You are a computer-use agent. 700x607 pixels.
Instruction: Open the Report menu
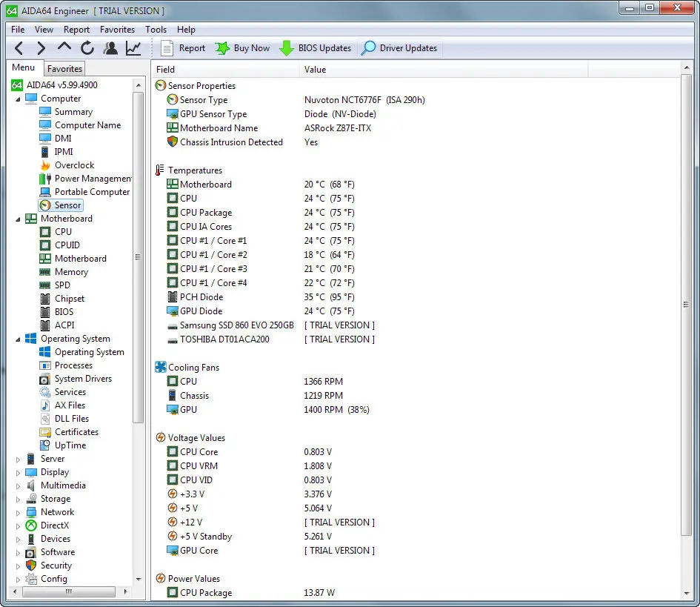point(76,30)
